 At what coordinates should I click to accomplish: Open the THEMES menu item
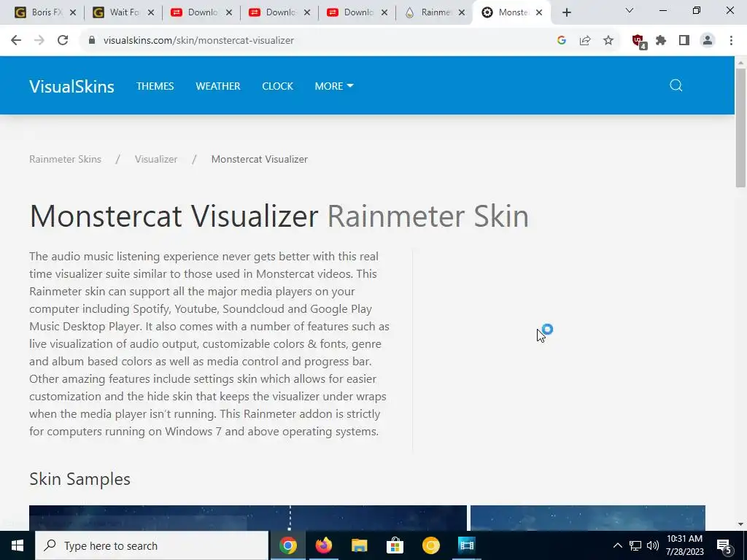point(155,86)
